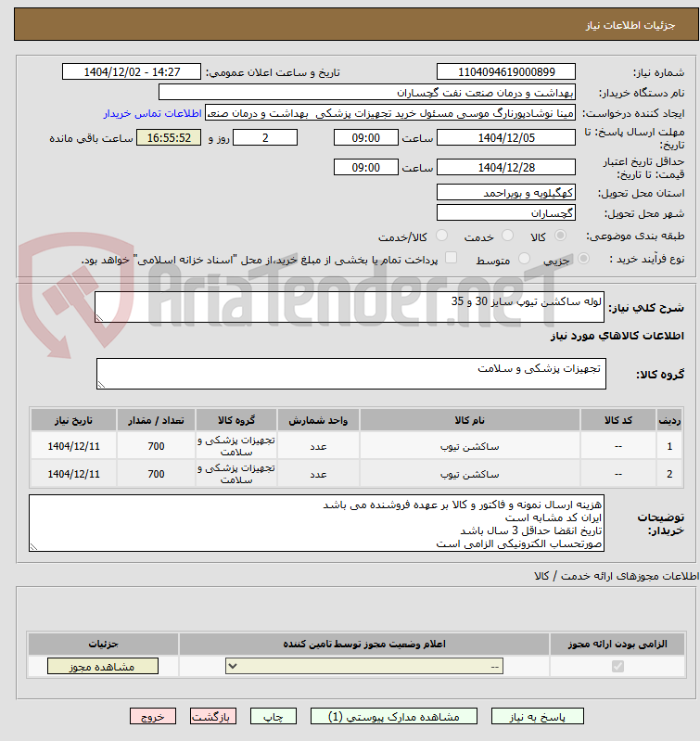
Task: Click the پاسخ به نیاز button
Action: (537, 717)
